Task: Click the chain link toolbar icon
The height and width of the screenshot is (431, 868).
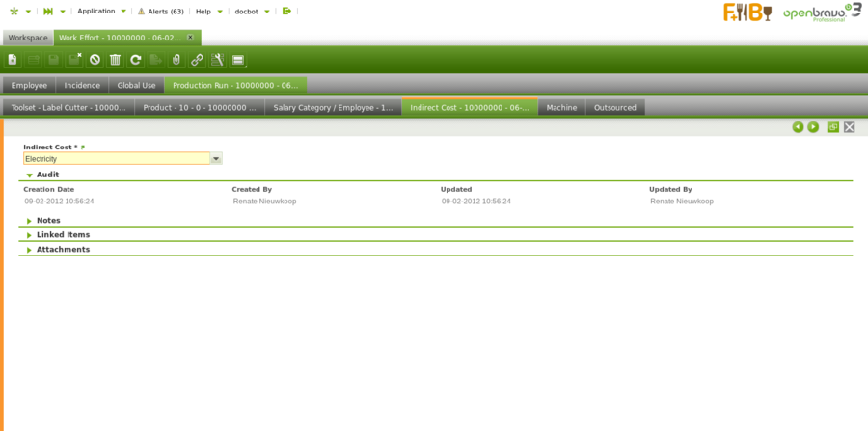Action: coord(197,60)
